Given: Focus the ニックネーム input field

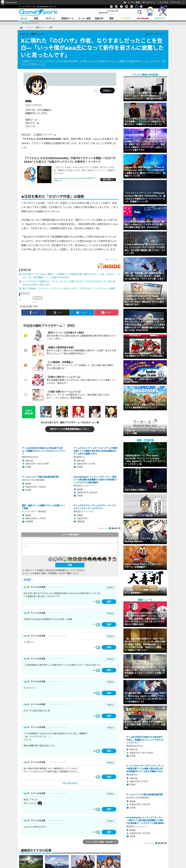Looking at the screenshot, I should [70, 540].
